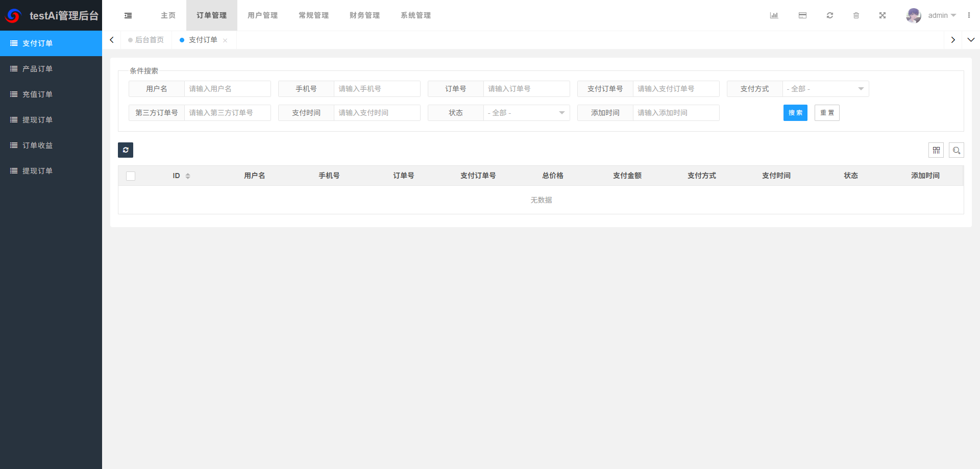Click the kebab menu beside admin
The image size is (980, 469).
click(x=970, y=15)
